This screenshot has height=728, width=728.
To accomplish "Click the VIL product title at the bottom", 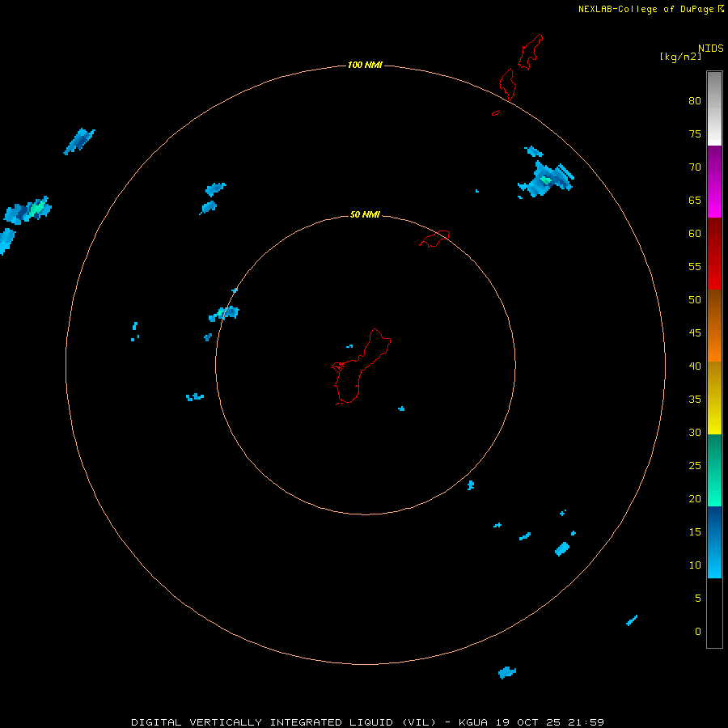I will tap(367, 722).
